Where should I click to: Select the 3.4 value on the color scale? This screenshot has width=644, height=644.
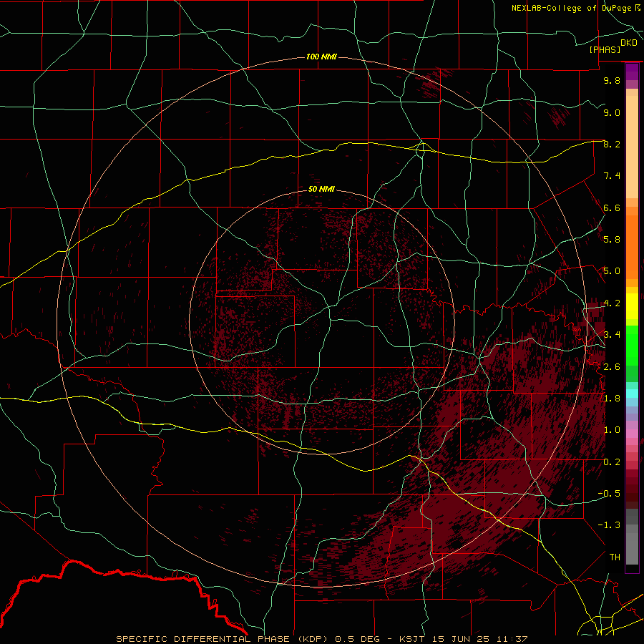click(612, 335)
